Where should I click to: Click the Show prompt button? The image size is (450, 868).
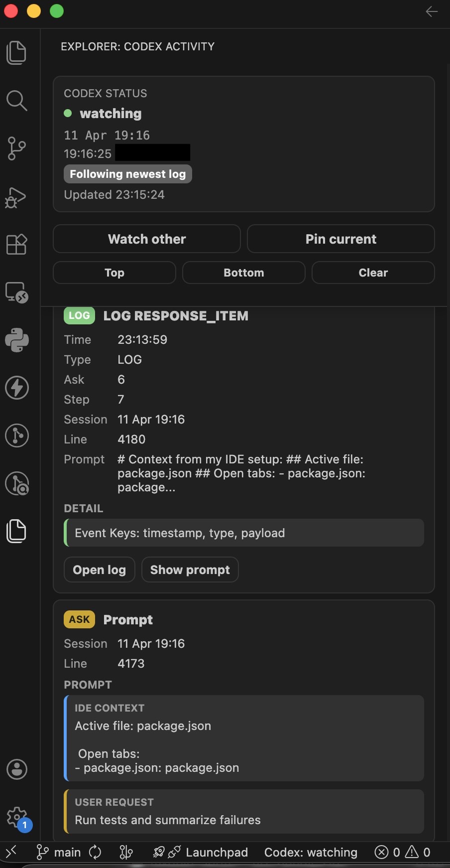pos(190,570)
